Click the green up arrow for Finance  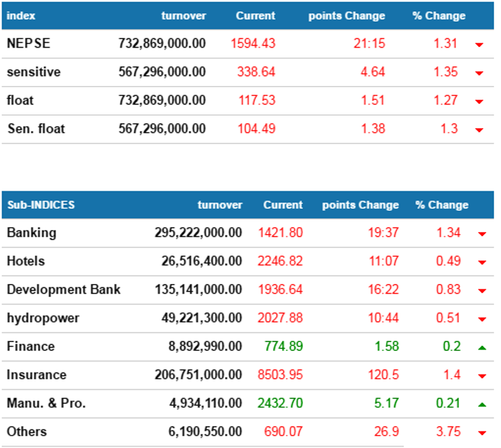[x=482, y=348]
